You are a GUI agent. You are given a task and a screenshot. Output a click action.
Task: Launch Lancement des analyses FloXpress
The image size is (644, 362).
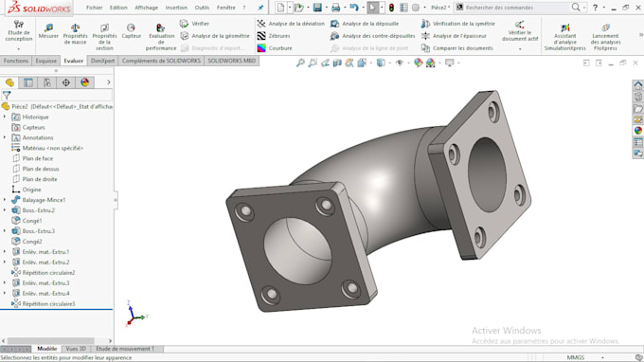coord(606,37)
